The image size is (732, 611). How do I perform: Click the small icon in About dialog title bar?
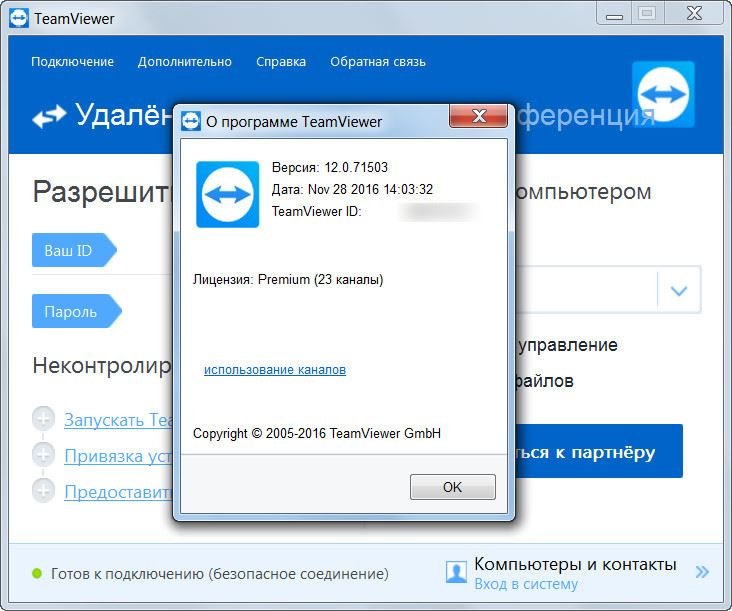coord(190,122)
